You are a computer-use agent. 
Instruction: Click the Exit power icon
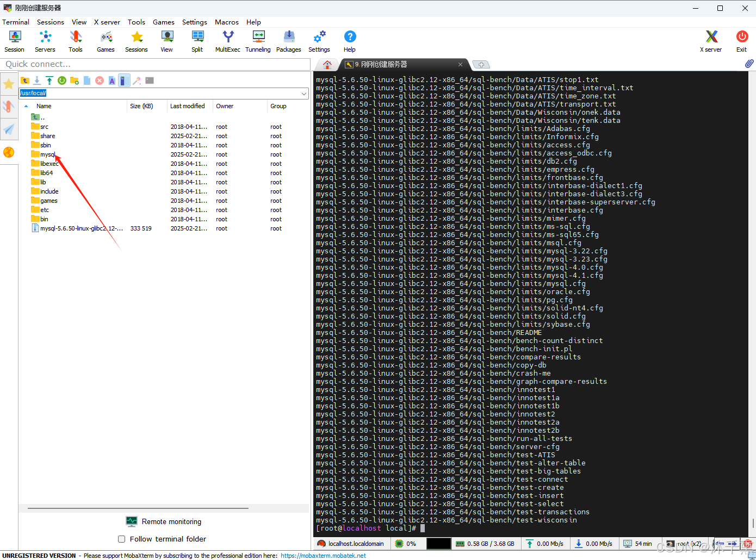point(742,41)
